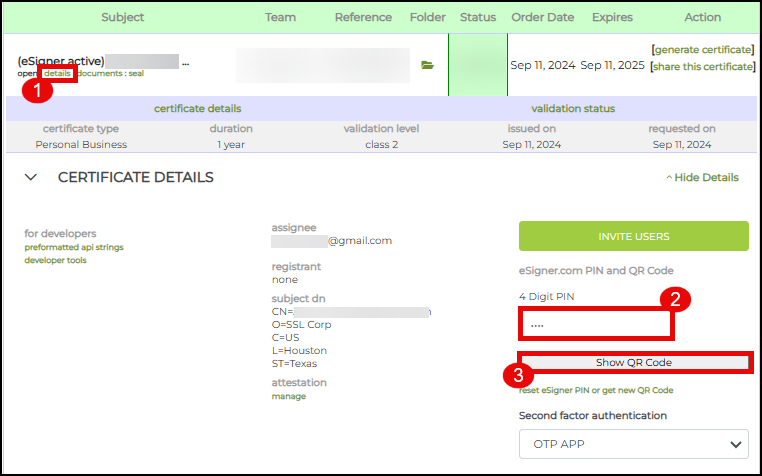Collapse the Certificate Details chevron
762x476 pixels.
31,177
